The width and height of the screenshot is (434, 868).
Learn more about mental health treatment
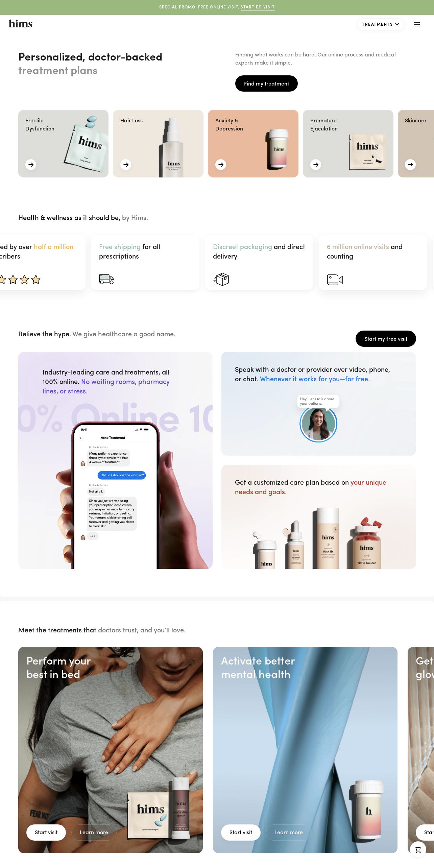tap(288, 832)
